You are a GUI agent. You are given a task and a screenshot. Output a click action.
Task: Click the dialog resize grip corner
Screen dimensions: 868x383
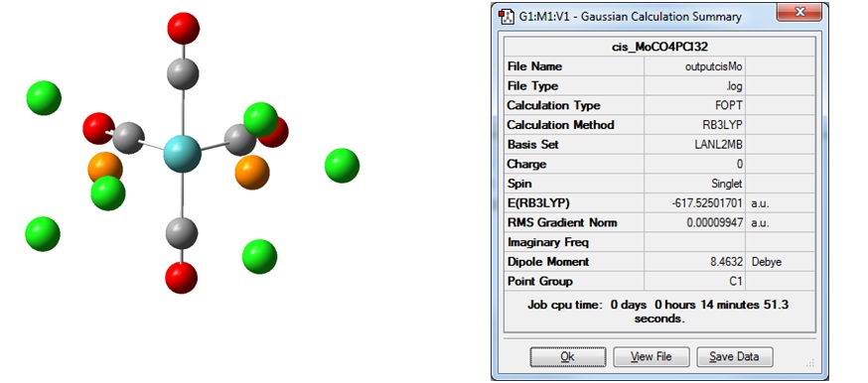point(810,363)
